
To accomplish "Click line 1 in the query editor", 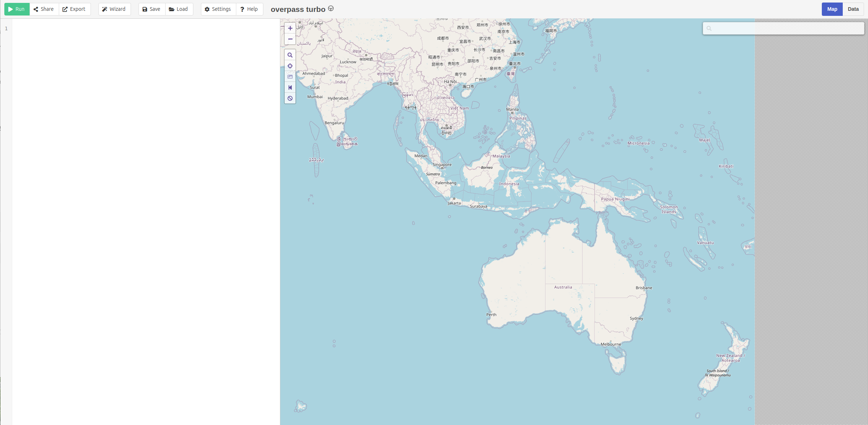I will pyautogui.click(x=144, y=28).
